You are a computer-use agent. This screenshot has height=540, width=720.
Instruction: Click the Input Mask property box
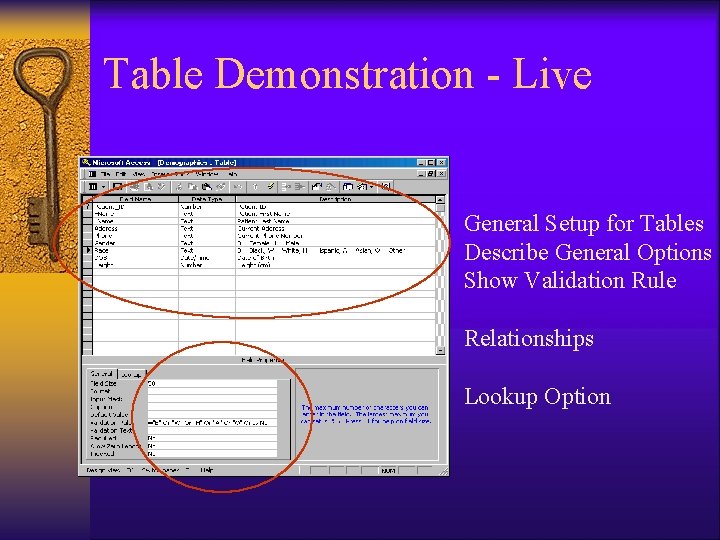click(212, 399)
